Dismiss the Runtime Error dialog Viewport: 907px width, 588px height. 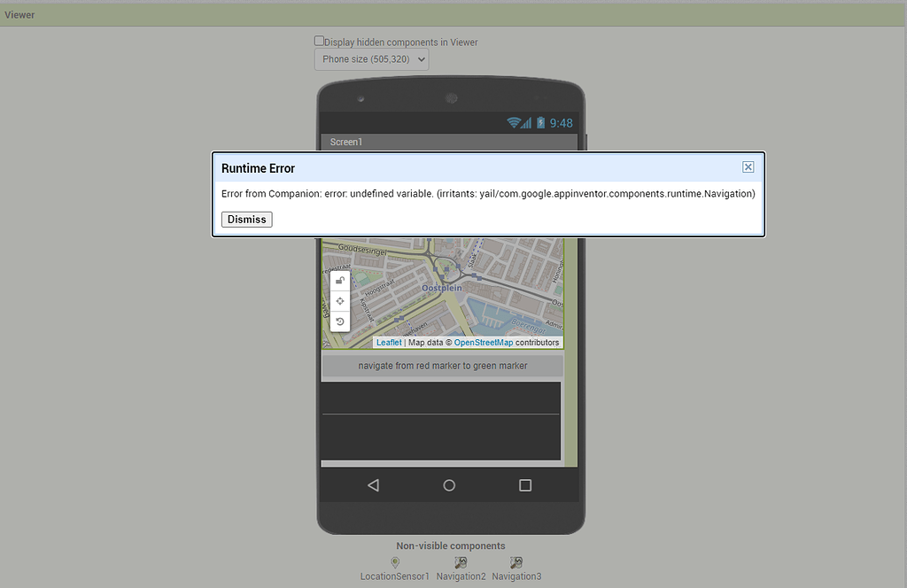pyautogui.click(x=246, y=219)
